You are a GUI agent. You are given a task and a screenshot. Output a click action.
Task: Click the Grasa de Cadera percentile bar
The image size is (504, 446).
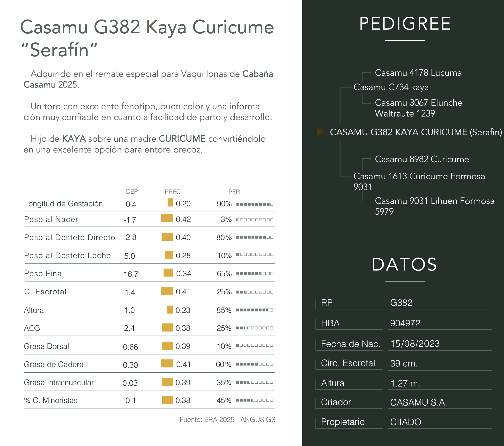[x=254, y=364]
